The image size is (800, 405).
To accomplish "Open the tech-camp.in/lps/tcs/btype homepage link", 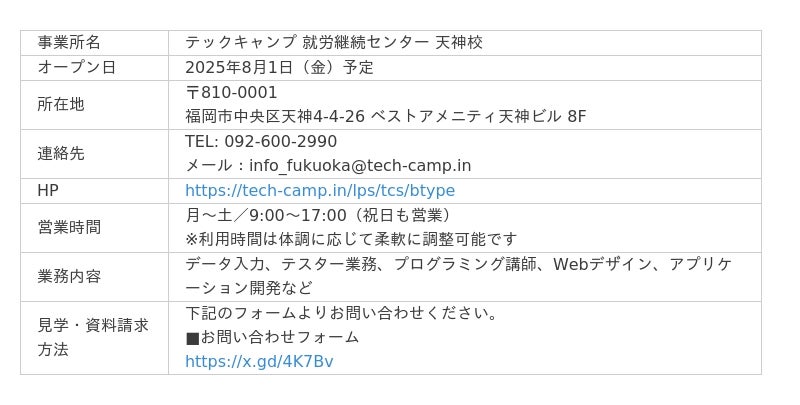I will click(320, 191).
